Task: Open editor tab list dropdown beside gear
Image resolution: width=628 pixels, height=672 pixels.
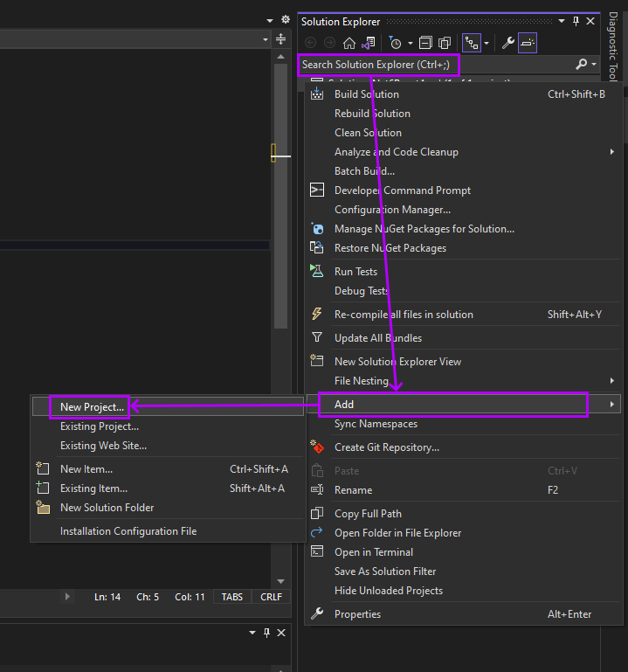Action: [x=269, y=20]
